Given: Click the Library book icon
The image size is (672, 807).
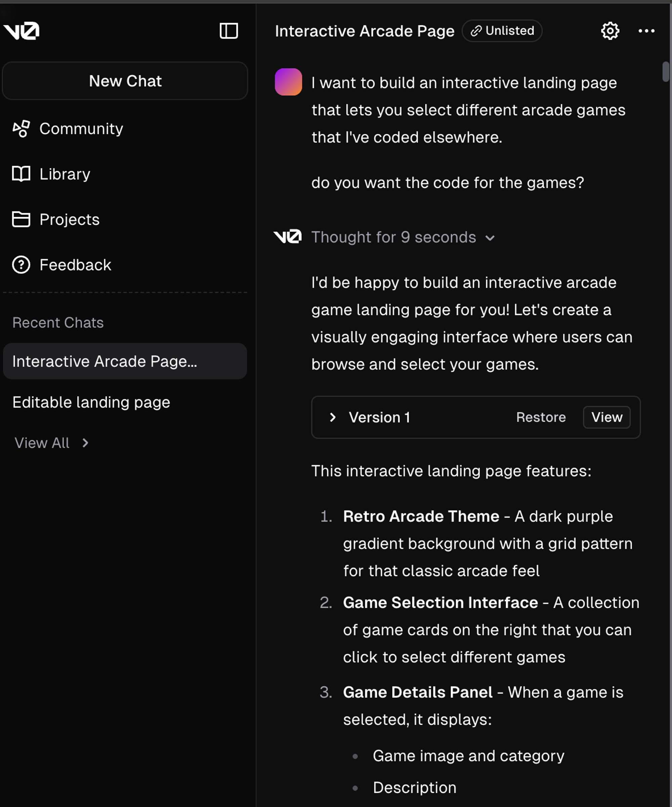Looking at the screenshot, I should (21, 174).
